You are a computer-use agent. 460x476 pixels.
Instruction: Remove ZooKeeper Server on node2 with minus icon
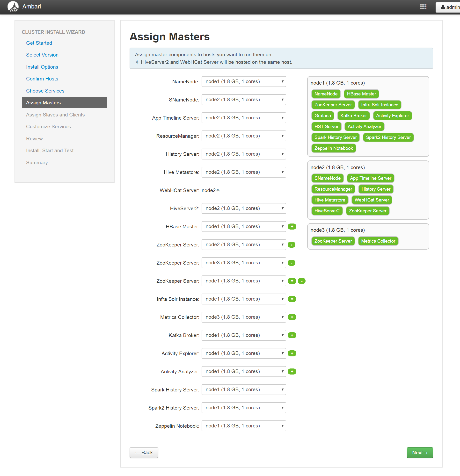point(291,245)
